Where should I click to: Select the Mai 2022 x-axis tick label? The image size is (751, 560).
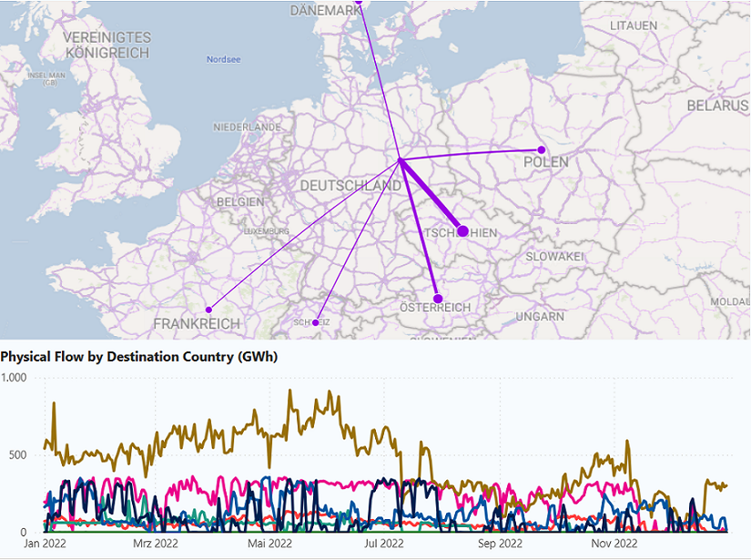(x=269, y=544)
